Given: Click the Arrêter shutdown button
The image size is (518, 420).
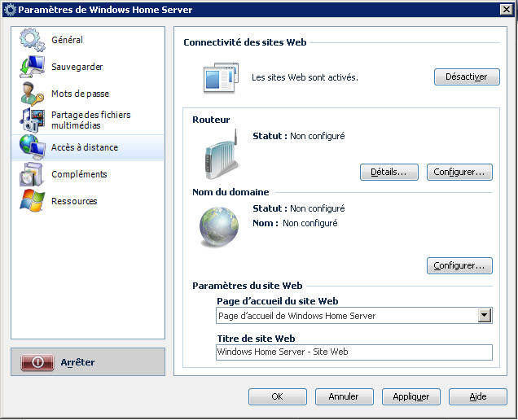Looking at the screenshot, I should click(x=88, y=362).
